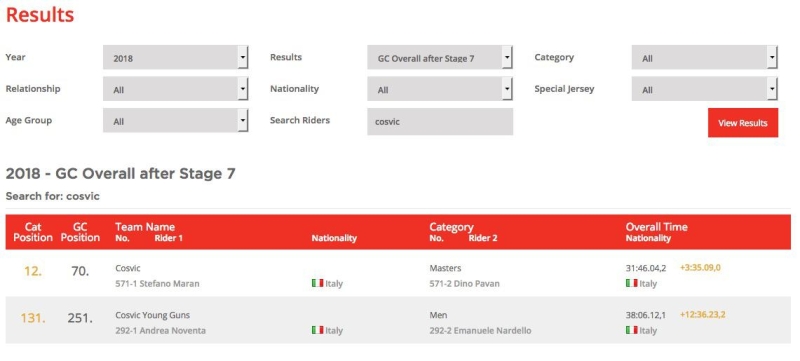Viewport: 800px width, 361px height.
Task: Click the Overall Time column header
Action: (x=657, y=227)
